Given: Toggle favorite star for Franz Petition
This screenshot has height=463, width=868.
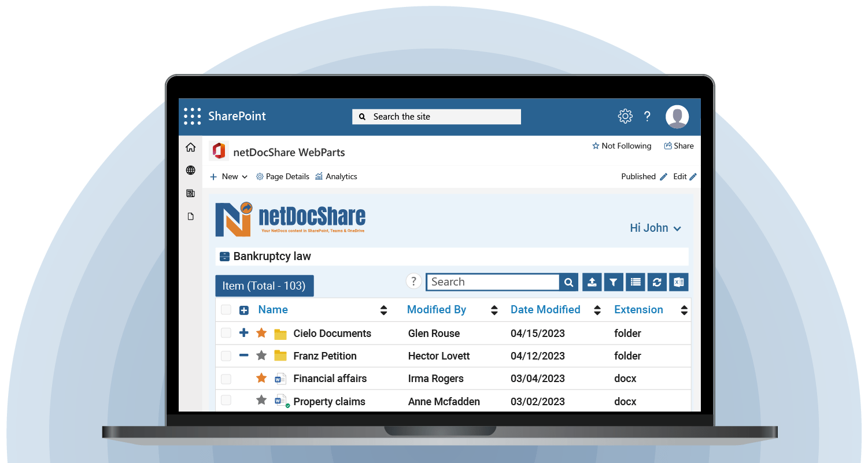Looking at the screenshot, I should pyautogui.click(x=261, y=355).
